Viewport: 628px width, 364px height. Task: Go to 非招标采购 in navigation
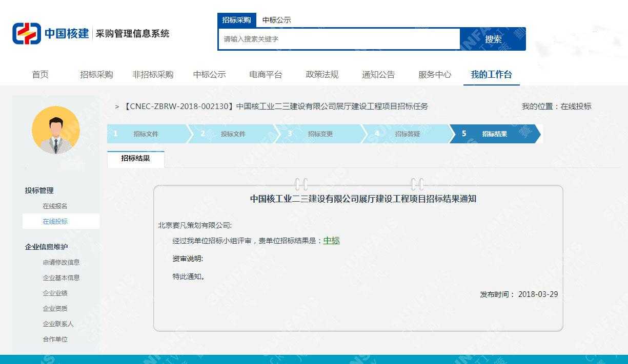point(153,75)
